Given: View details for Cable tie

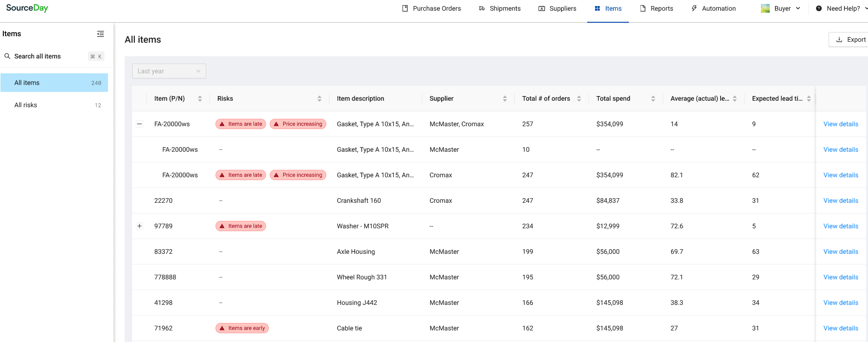Looking at the screenshot, I should click(841, 328).
